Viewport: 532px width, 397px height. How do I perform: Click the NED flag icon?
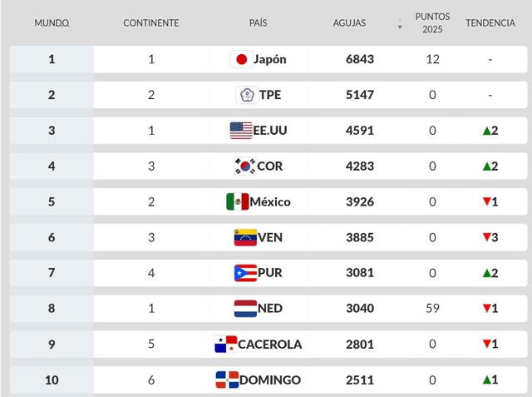(x=245, y=309)
